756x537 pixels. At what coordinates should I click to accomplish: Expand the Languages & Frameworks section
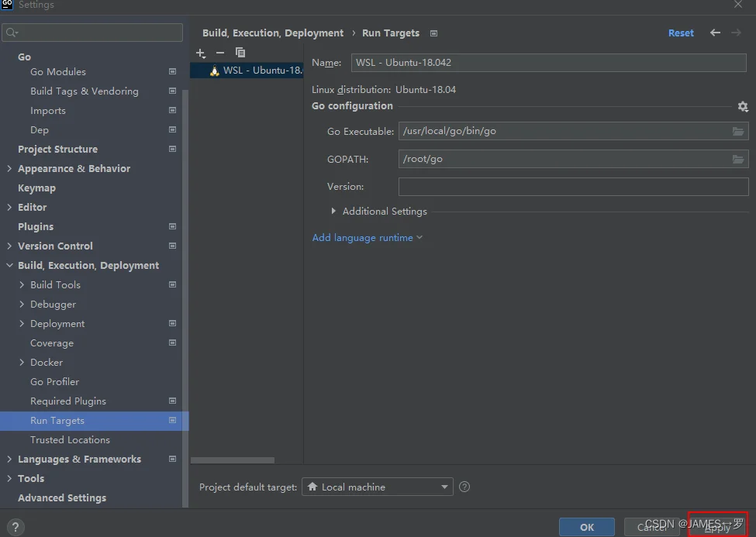(x=9, y=459)
